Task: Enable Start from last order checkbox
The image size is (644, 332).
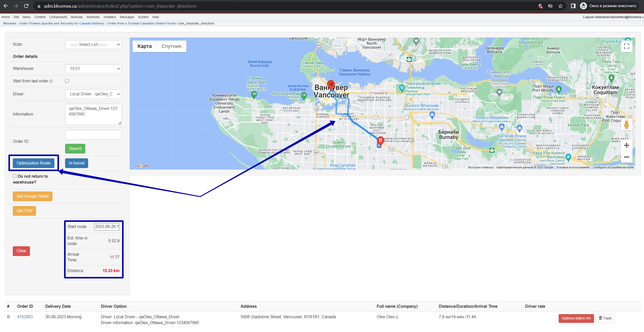Action: point(67,81)
